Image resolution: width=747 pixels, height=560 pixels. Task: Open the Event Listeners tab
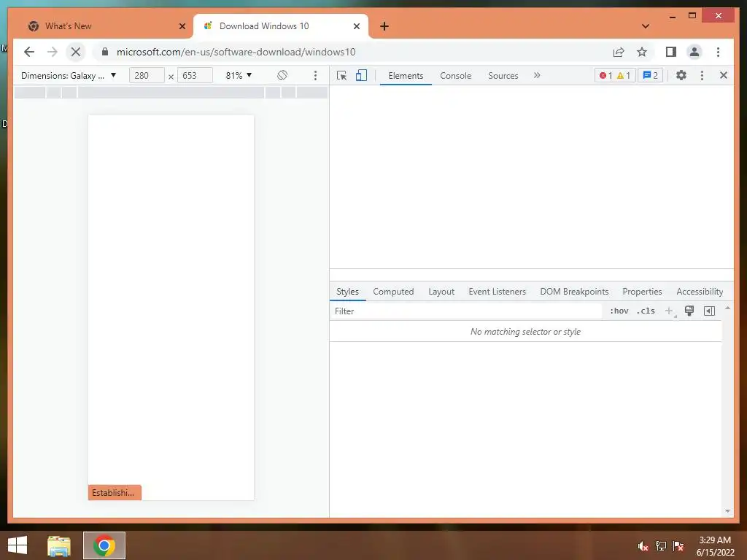click(x=497, y=292)
